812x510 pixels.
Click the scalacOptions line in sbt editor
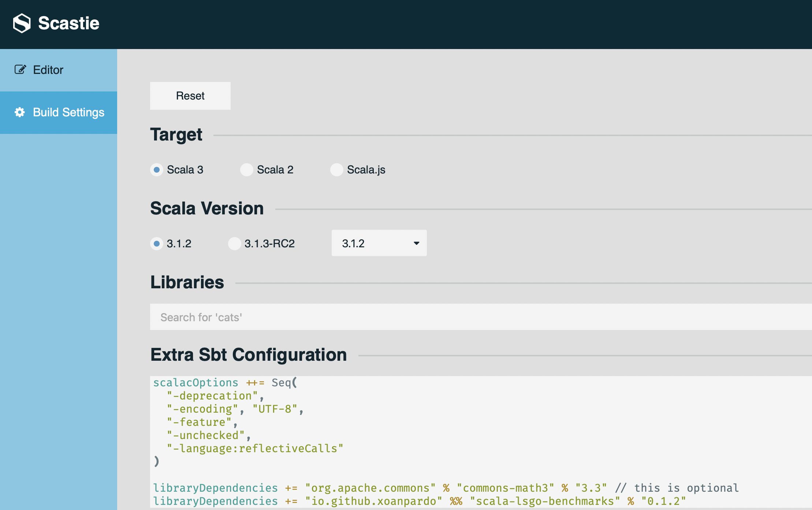pyautogui.click(x=225, y=383)
